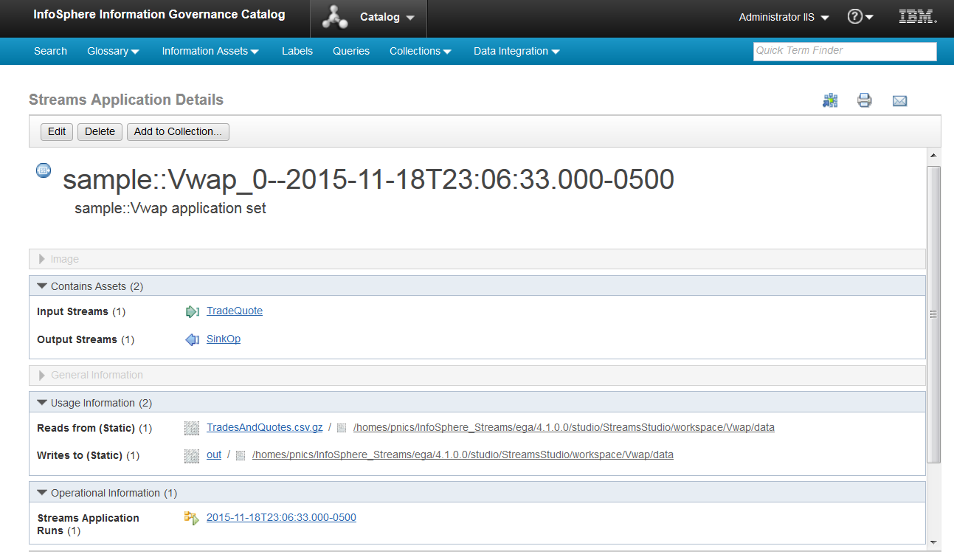Click the email envelope icon
954x560 pixels.
click(899, 100)
